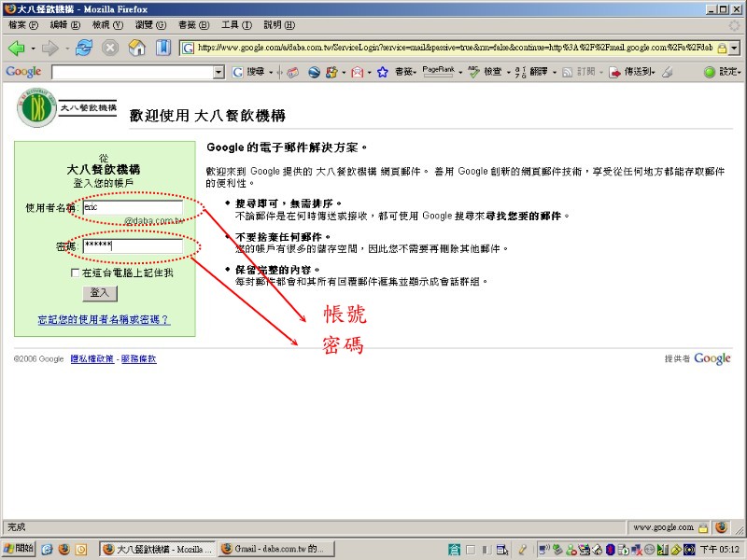Click the 翻譯 translate tool
Screen dimensions: 747x560
click(532, 72)
